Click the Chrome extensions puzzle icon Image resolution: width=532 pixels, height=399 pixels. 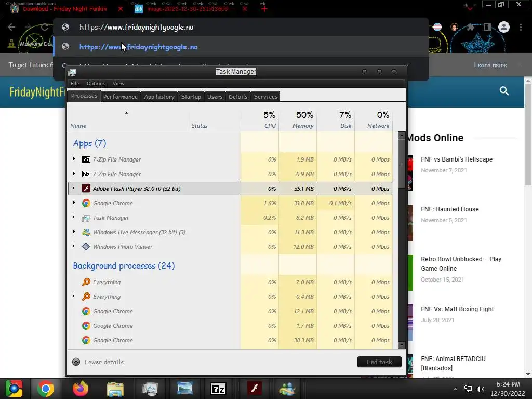[x=470, y=27]
